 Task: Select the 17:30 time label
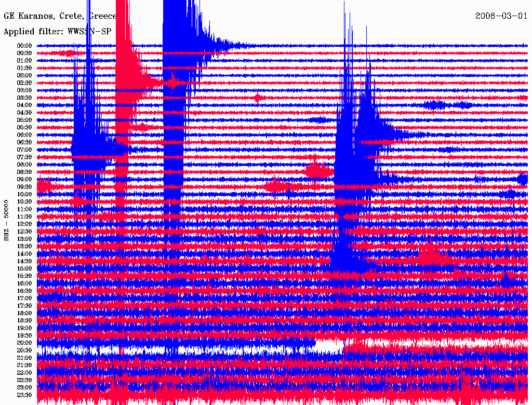tap(24, 306)
